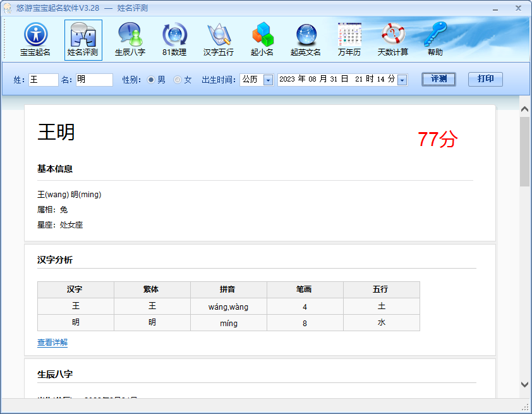
Task: Open the 天数计算 day calculator
Action: pyautogui.click(x=393, y=39)
